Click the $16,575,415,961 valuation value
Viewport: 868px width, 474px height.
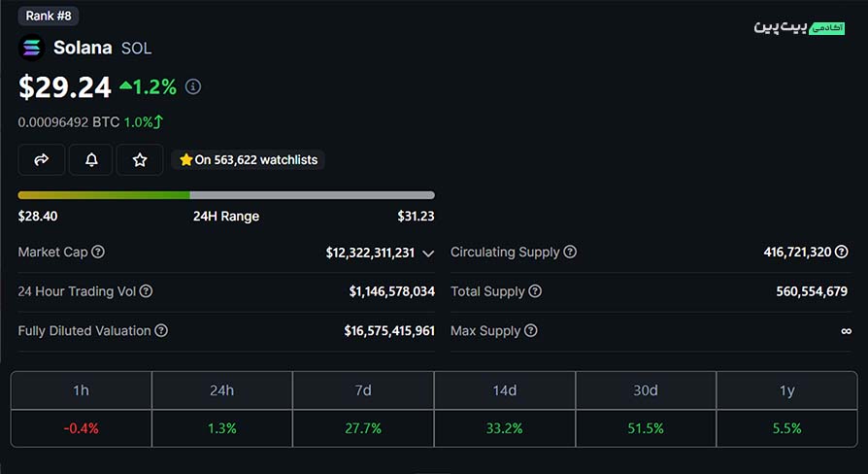tap(389, 330)
